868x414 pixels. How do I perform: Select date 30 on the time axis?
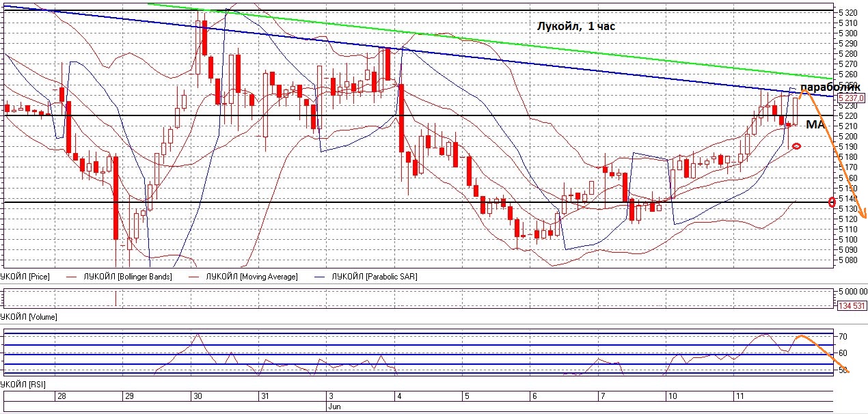coord(198,396)
